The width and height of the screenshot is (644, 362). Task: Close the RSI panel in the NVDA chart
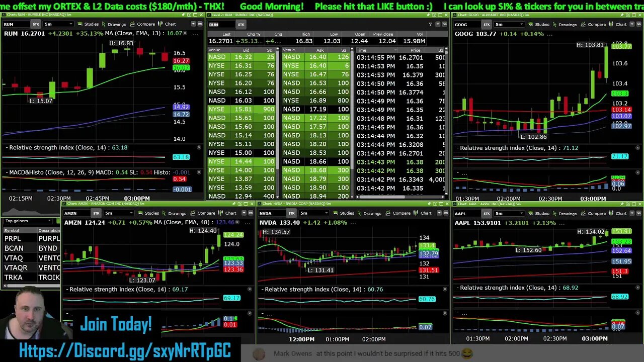point(445,289)
